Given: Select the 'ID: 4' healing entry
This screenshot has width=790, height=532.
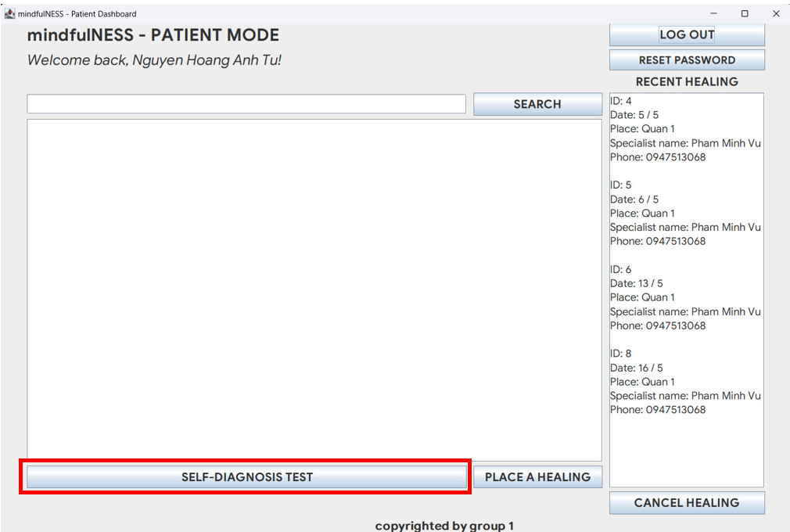Looking at the screenshot, I should [621, 101].
